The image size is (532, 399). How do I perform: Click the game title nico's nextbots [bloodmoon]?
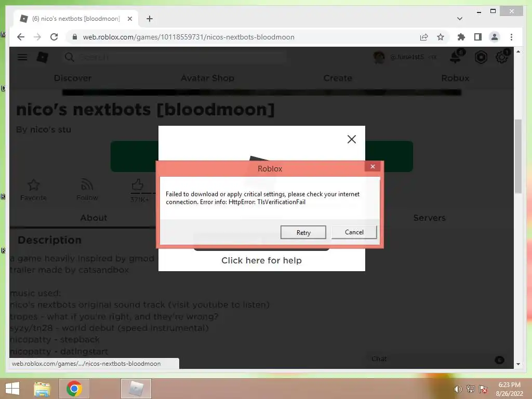click(x=145, y=110)
